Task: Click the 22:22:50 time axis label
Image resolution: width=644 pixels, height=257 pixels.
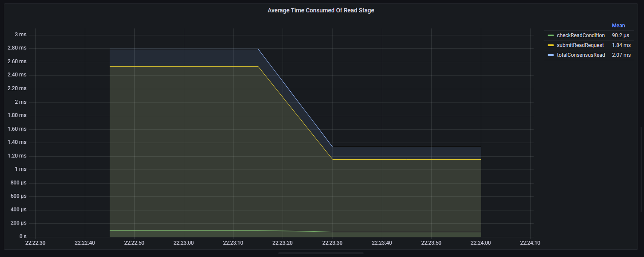Action: point(134,243)
